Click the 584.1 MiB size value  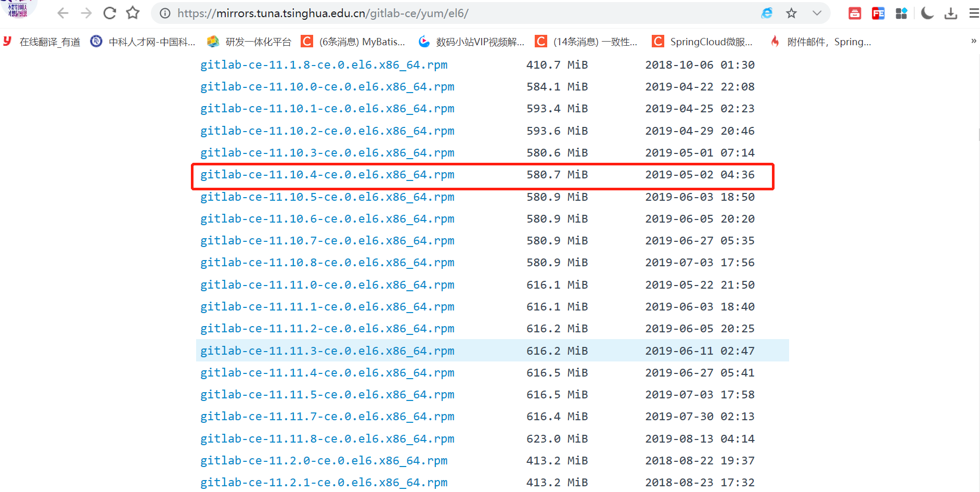(557, 87)
